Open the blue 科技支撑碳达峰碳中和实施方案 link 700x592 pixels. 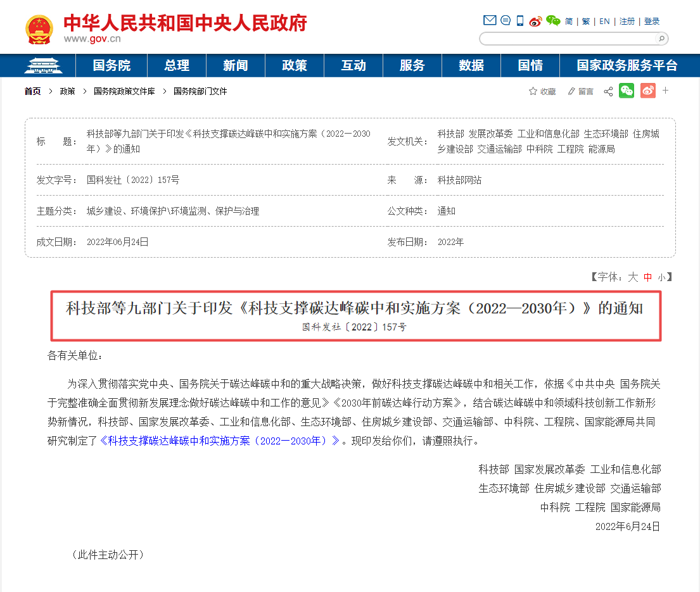tap(219, 441)
